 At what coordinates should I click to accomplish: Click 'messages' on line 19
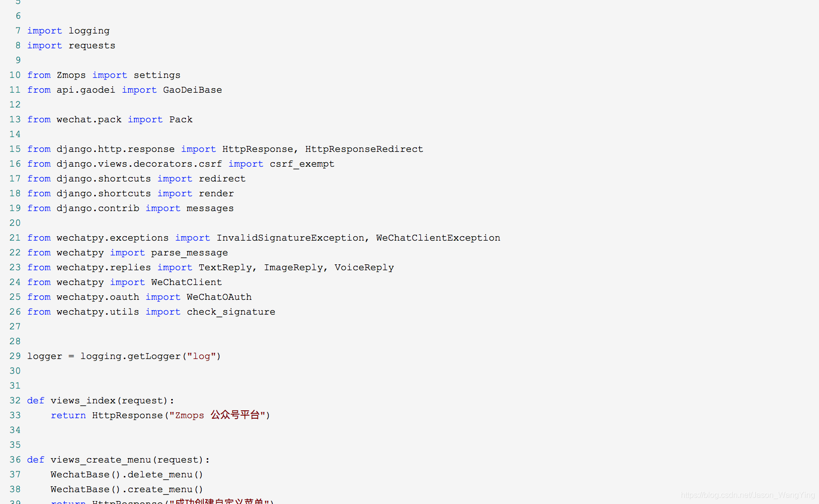[210, 208]
